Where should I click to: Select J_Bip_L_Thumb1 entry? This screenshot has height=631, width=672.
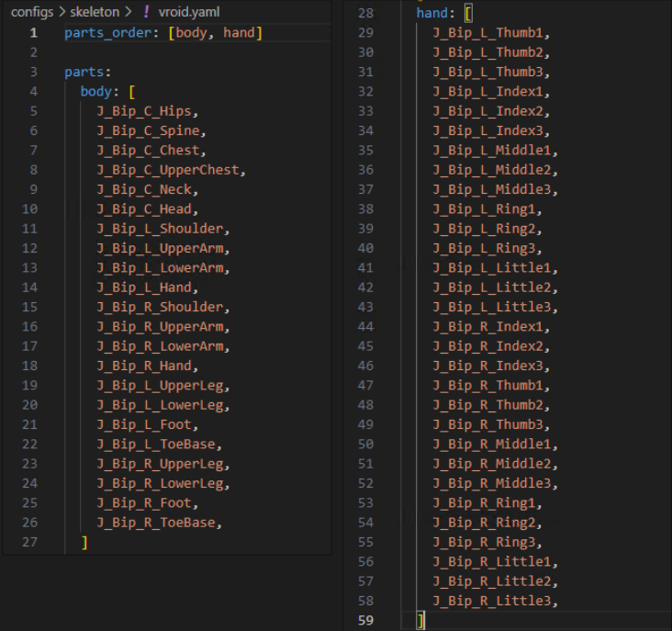click(487, 32)
